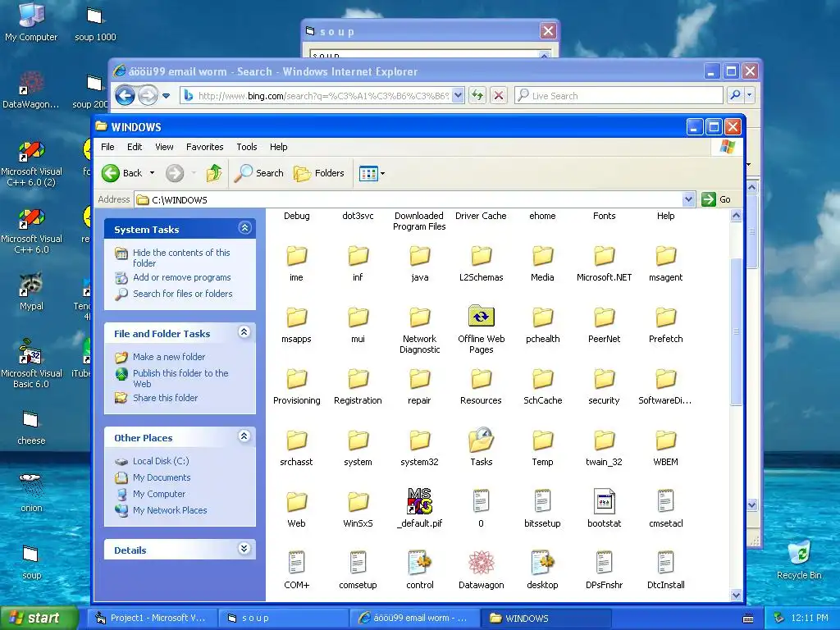Click Internet Explorer's back arrow button
The image size is (840, 630).
pyautogui.click(x=125, y=95)
